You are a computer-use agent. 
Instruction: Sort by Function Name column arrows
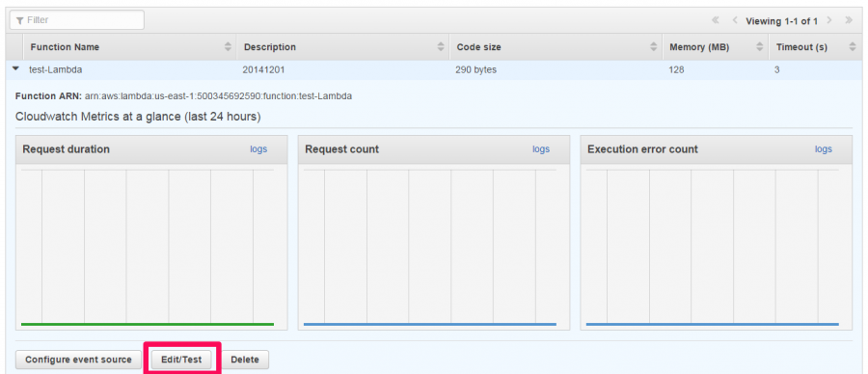(x=228, y=47)
